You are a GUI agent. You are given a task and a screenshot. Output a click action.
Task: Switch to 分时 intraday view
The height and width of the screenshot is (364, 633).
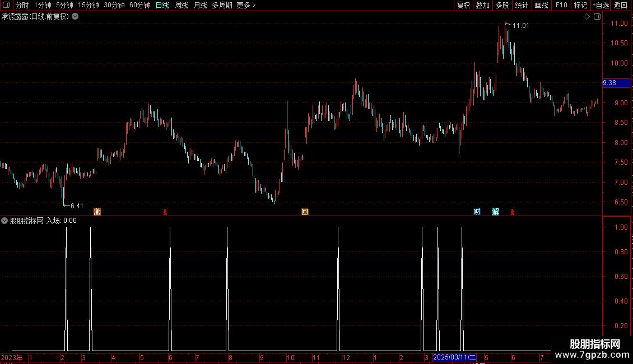click(x=22, y=5)
